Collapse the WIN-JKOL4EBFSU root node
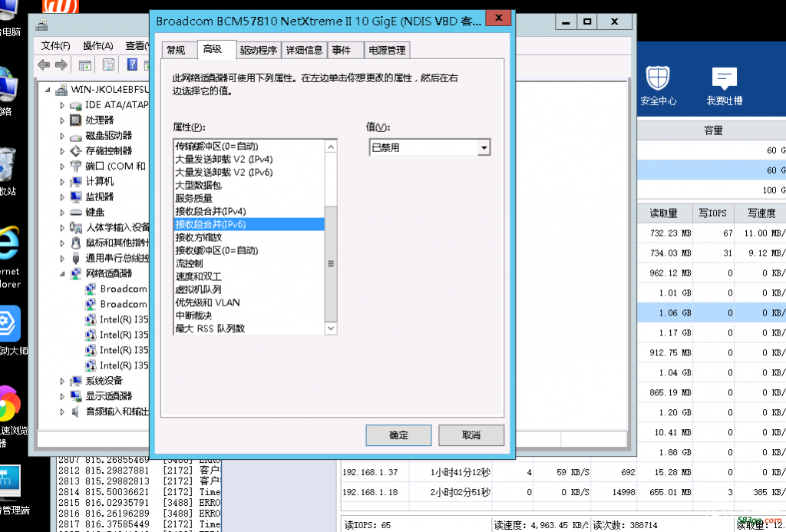786x532 pixels. (48, 91)
